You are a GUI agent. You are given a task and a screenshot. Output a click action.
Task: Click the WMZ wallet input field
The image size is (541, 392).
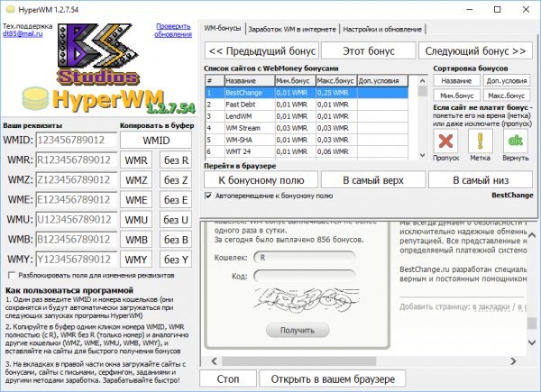[77, 180]
